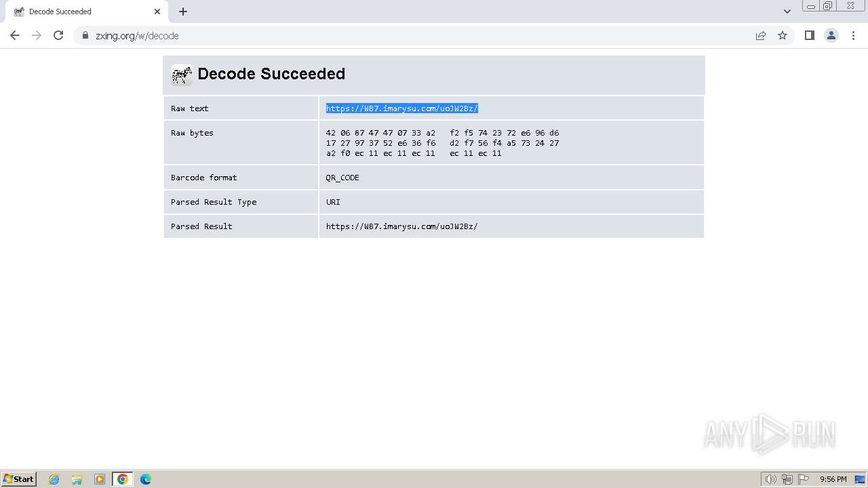868x488 pixels.
Task: Open the network tray icon
Action: click(787, 479)
